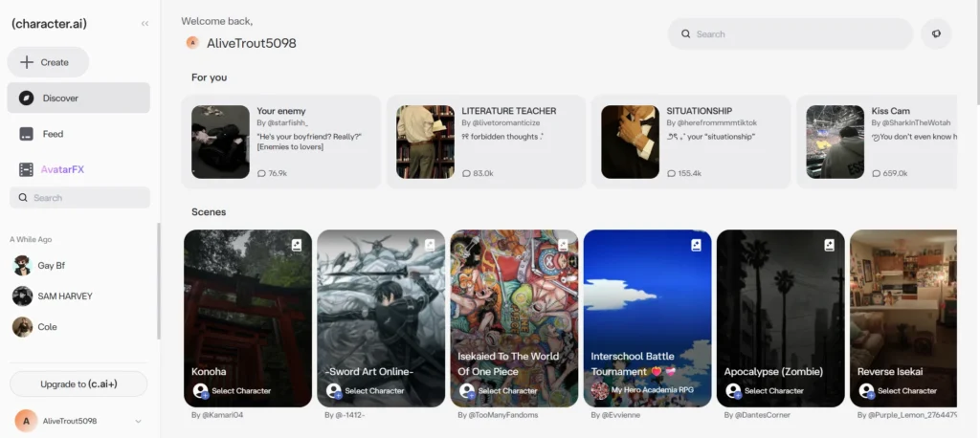Click the film strip AvatarFX icon
This screenshot has width=980, height=438.
pyautogui.click(x=26, y=169)
